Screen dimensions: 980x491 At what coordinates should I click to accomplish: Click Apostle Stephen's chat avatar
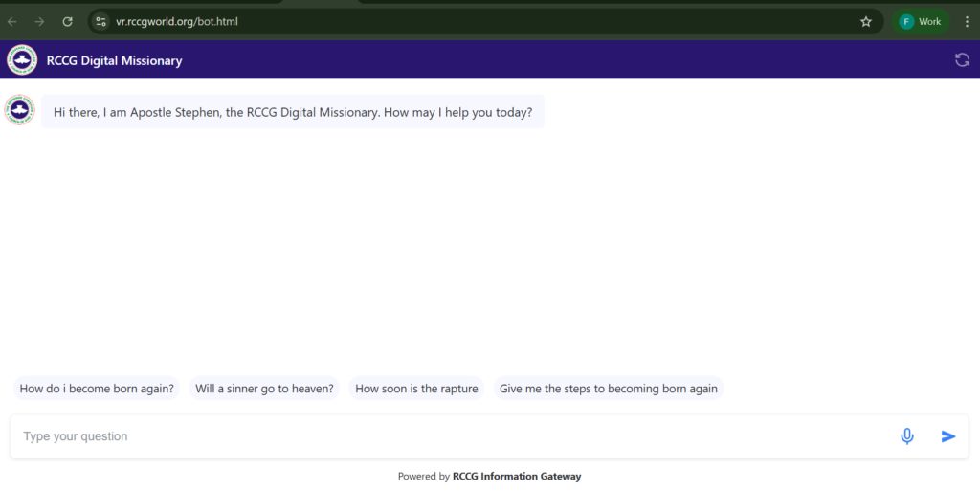[x=19, y=110]
